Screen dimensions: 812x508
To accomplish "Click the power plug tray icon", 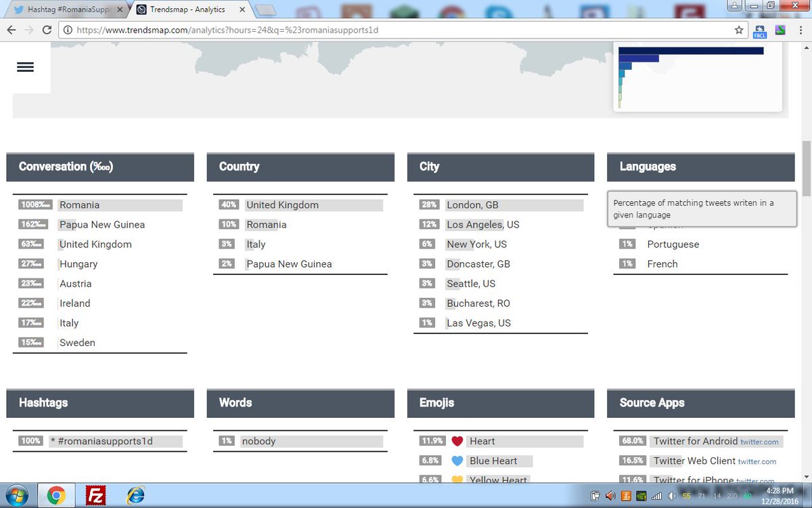I will pos(596,496).
